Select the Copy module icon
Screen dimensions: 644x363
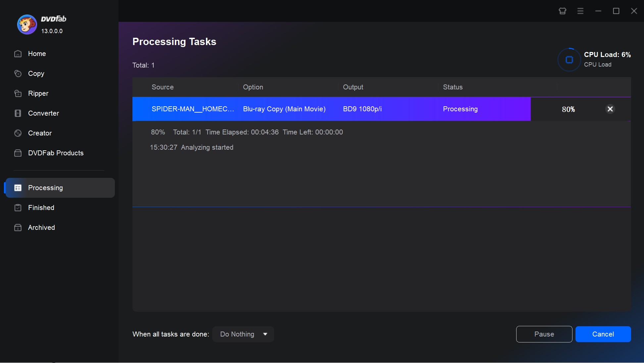[x=18, y=73]
